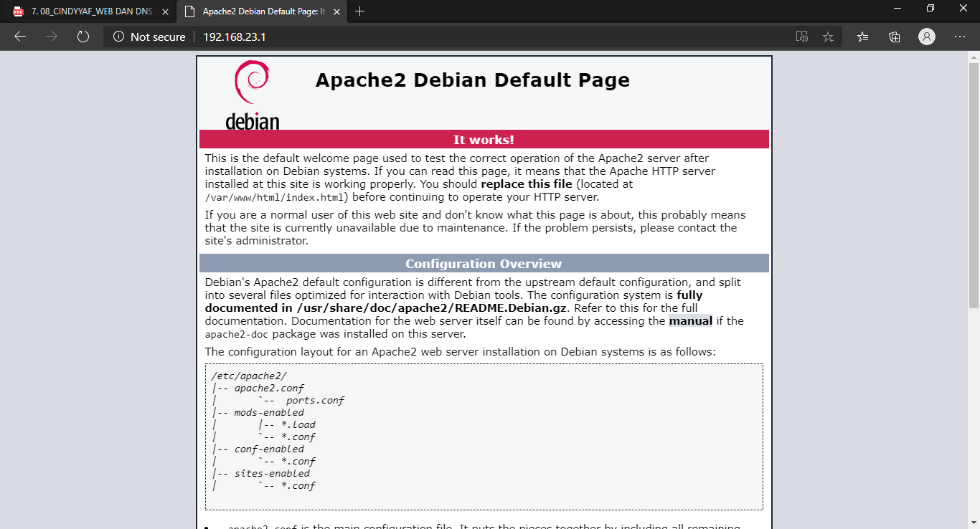Click the Apache2 Debian Default Page heading
980x529 pixels.
(473, 80)
